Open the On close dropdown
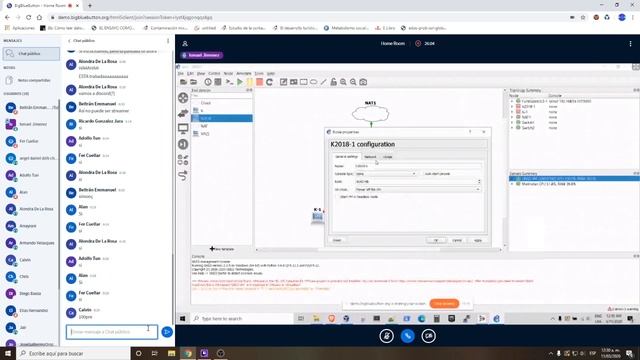Viewport: 640px width, 360px height. pyautogui.click(x=418, y=189)
